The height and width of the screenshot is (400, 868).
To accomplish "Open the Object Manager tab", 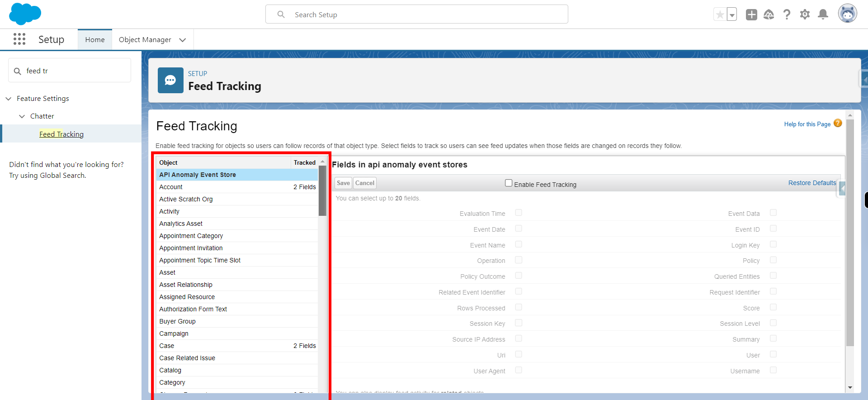I will tap(145, 40).
